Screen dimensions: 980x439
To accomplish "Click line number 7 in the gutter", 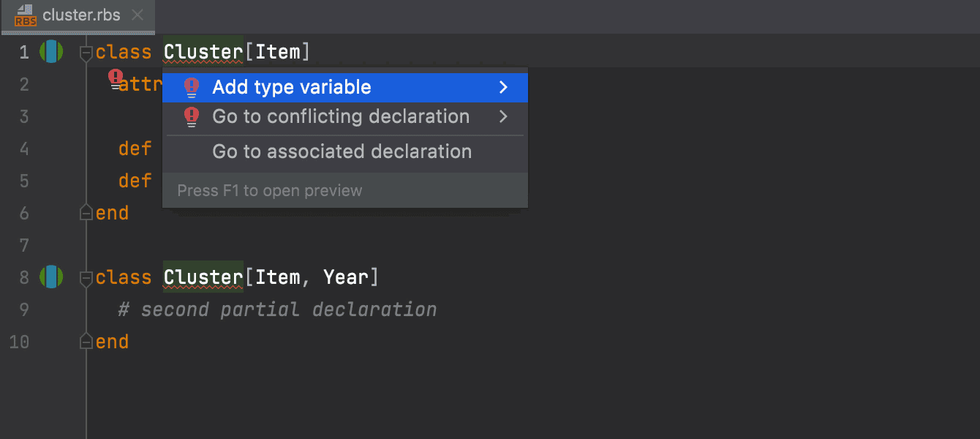I will [24, 245].
